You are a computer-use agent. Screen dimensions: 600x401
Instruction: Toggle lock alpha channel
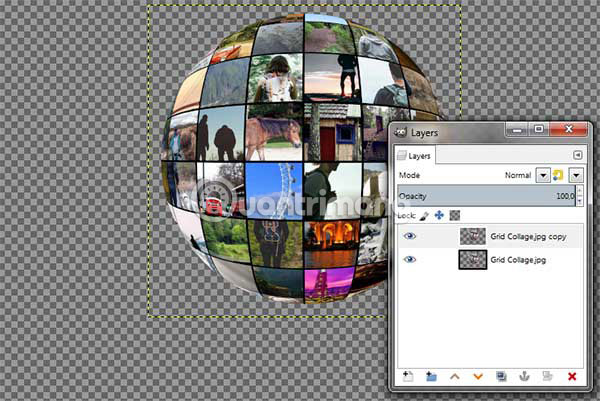(x=454, y=214)
